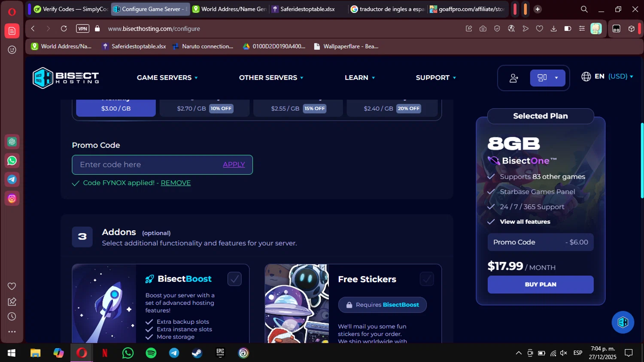This screenshot has height=362, width=644.
Task: Click the BisectHosting logo
Action: pyautogui.click(x=66, y=78)
